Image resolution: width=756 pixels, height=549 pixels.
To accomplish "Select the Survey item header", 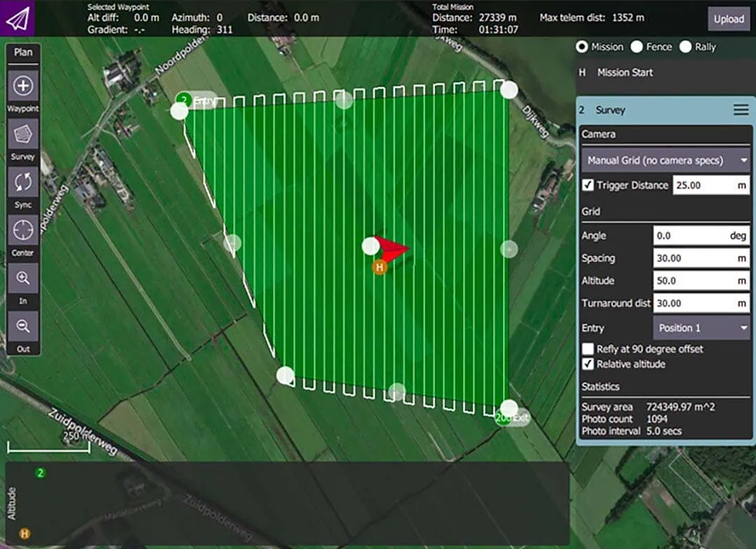I will pyautogui.click(x=665, y=110).
